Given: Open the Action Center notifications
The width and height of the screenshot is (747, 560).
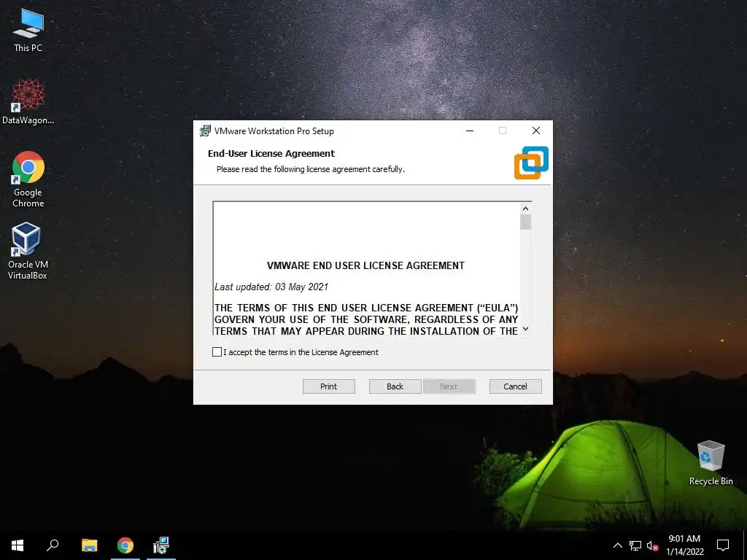Looking at the screenshot, I should click(723, 545).
